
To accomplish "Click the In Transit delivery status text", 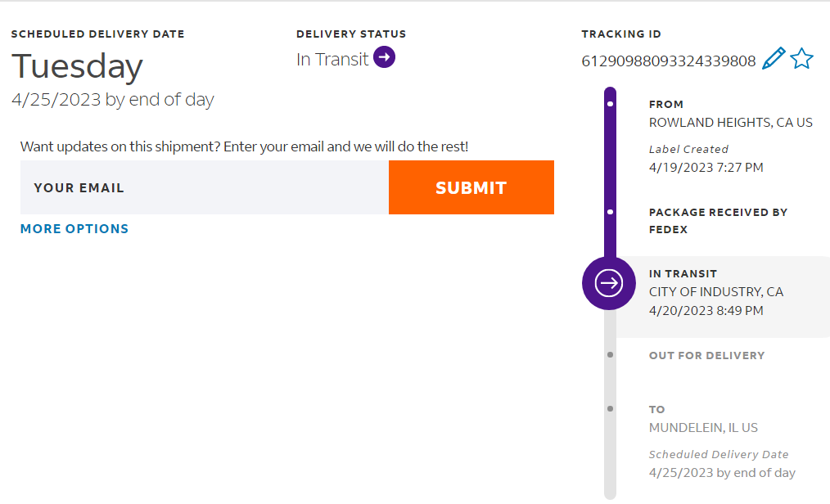I will [332, 59].
